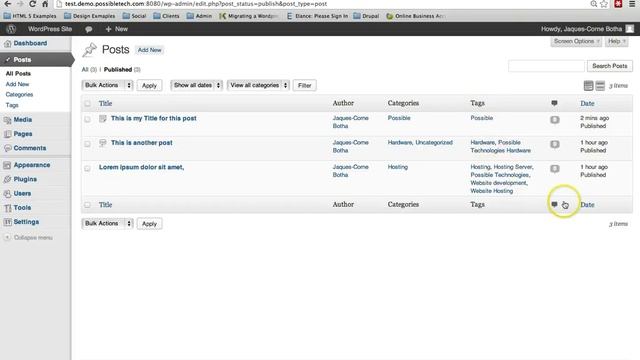Open comment count for 'Lorem ipsum' post

pos(555,169)
